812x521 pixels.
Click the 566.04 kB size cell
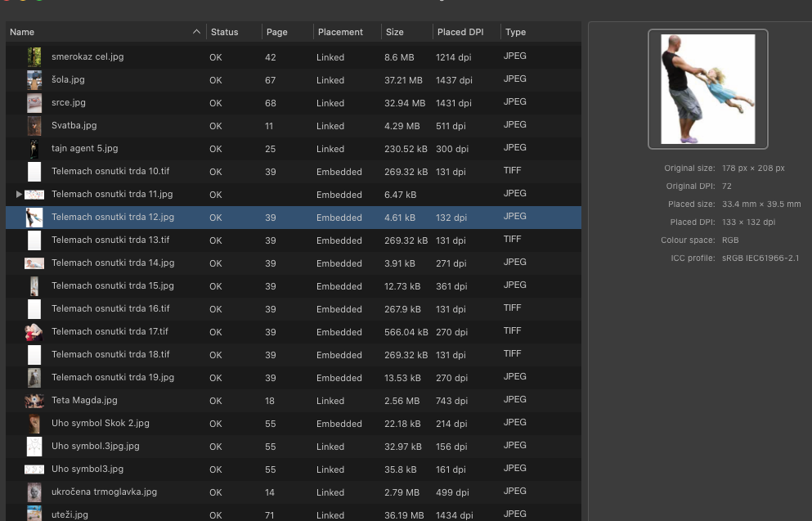click(x=406, y=333)
